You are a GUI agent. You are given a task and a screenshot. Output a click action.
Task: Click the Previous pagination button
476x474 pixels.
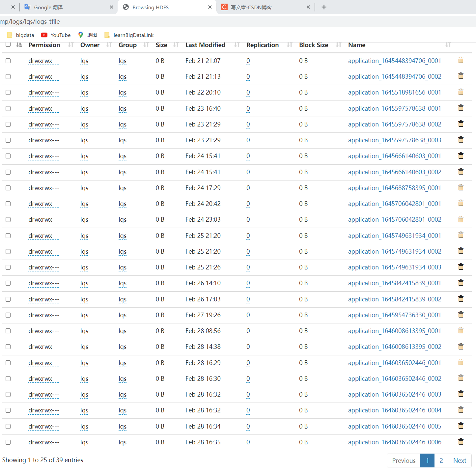(404, 460)
